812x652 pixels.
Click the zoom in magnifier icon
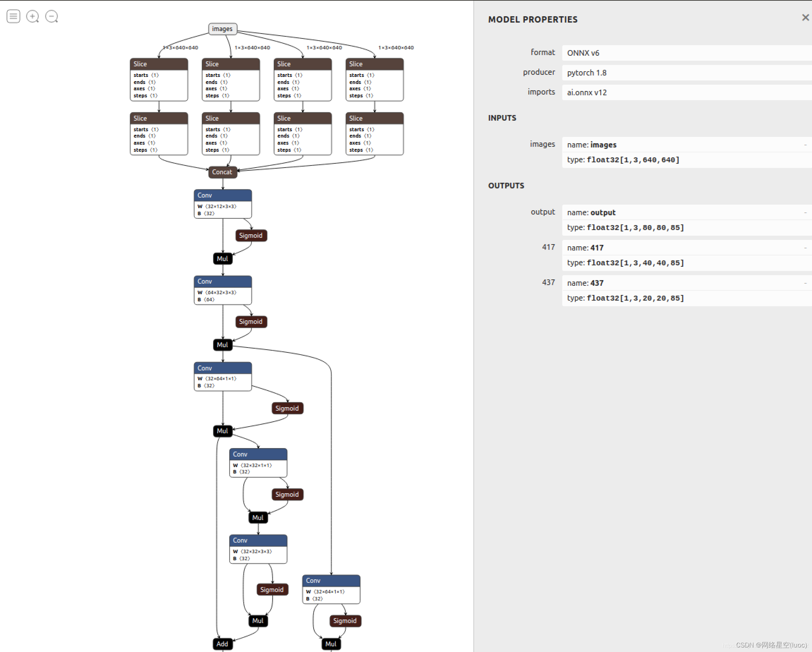(32, 16)
